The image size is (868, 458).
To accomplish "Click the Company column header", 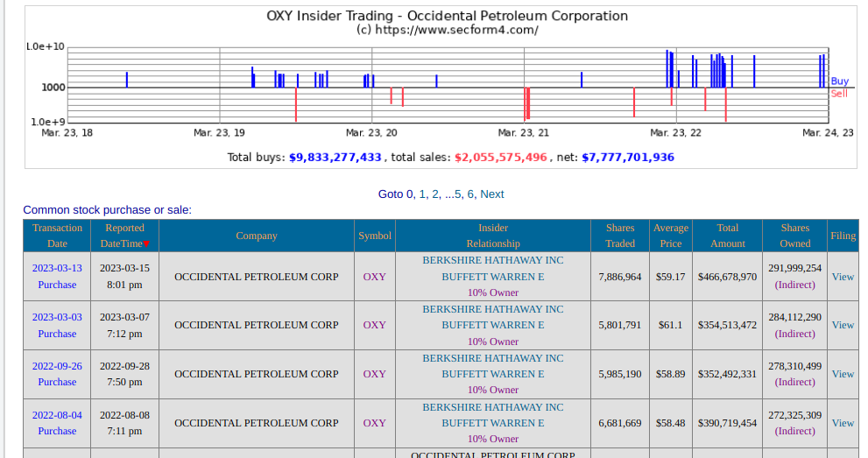I will click(257, 236).
